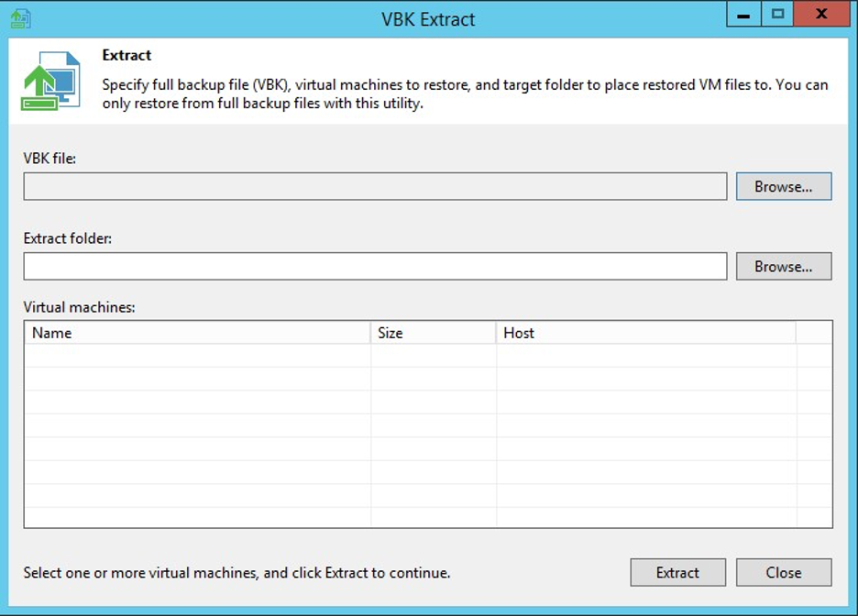Focus the VBK file path field
The height and width of the screenshot is (616, 858).
click(376, 187)
